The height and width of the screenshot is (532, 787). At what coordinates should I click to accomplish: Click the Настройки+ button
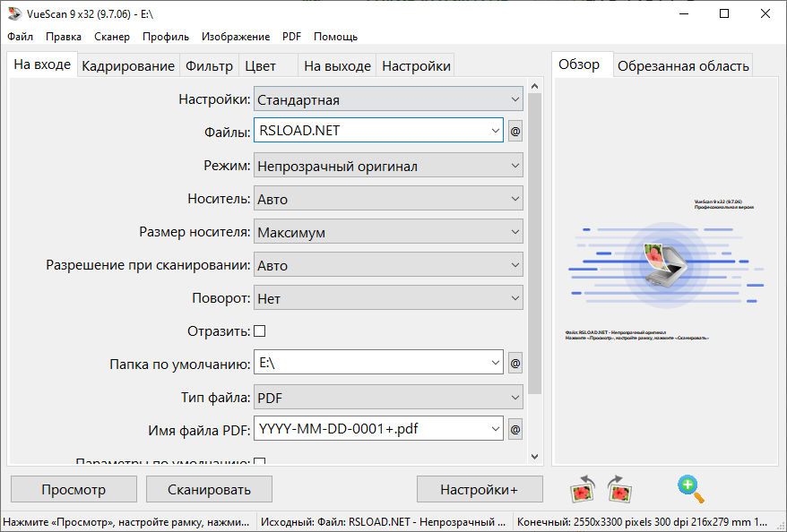tap(480, 489)
